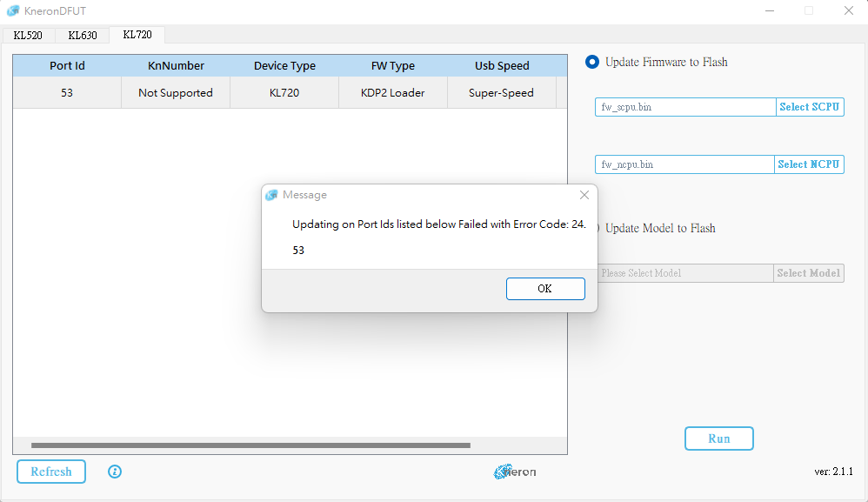Click the Run button
Viewport: 868px width, 502px height.
[719, 438]
